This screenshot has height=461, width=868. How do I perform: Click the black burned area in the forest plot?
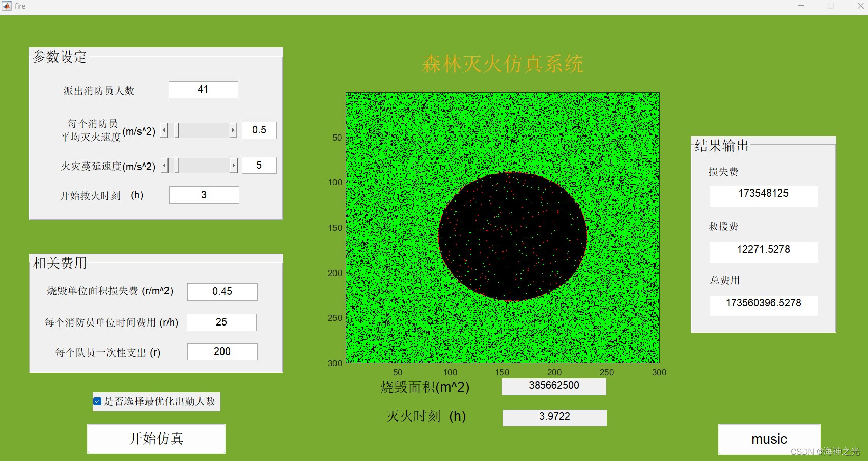pos(513,236)
